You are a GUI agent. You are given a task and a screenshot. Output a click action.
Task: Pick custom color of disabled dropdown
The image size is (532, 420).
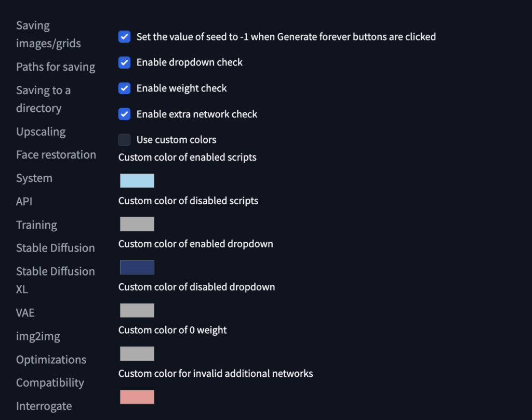tap(137, 310)
